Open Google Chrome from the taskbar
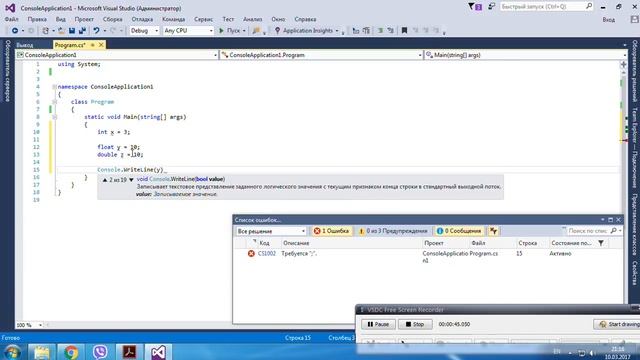This screenshot has width=640, height=360. pos(71,352)
